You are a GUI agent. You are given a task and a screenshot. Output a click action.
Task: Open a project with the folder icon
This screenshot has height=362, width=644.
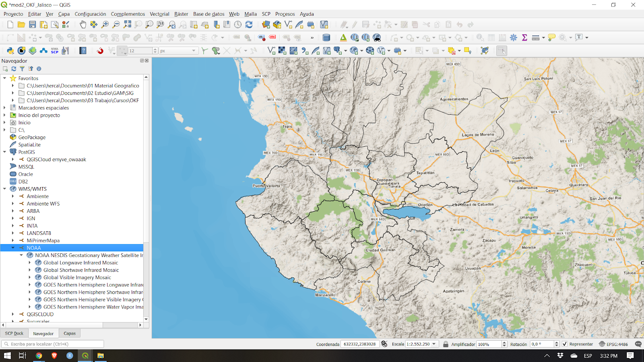(x=21, y=25)
